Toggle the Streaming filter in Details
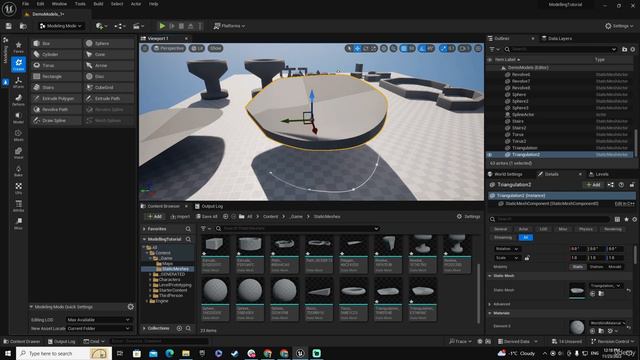The width and height of the screenshot is (640, 360). point(503,237)
